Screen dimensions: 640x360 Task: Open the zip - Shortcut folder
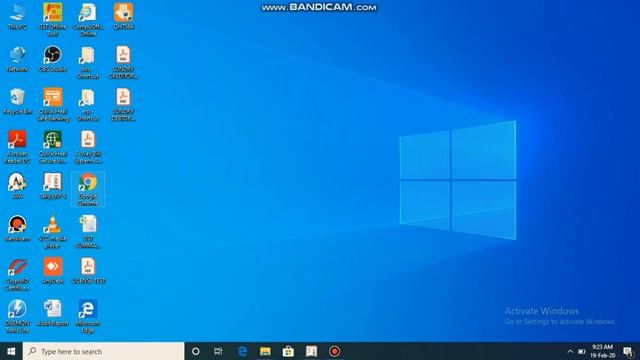click(x=88, y=104)
